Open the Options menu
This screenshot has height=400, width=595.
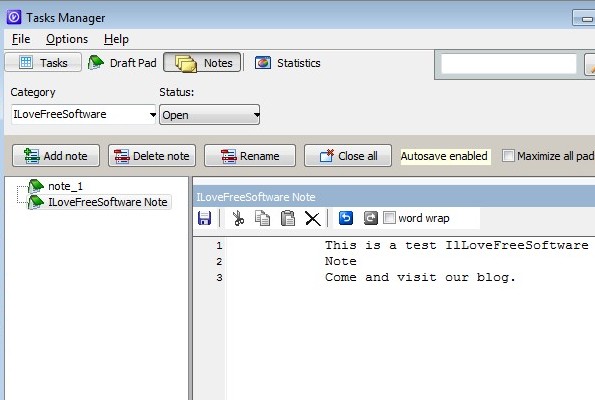tap(67, 39)
